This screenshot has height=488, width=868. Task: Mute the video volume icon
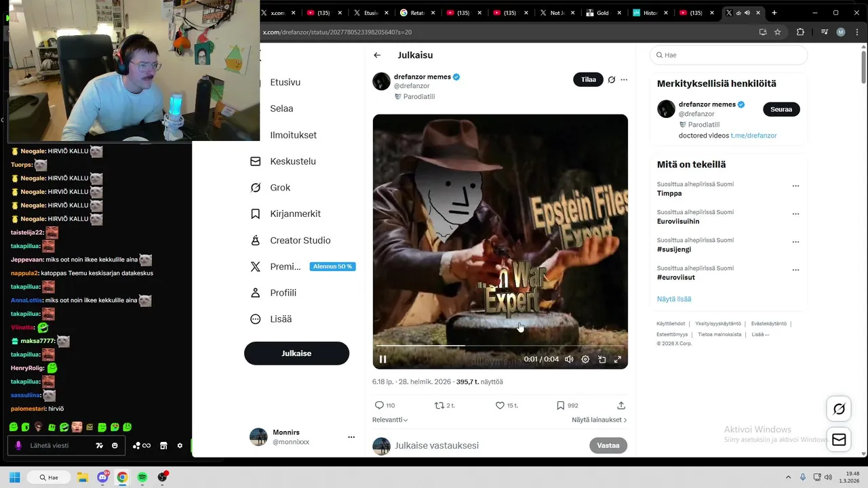pos(569,359)
